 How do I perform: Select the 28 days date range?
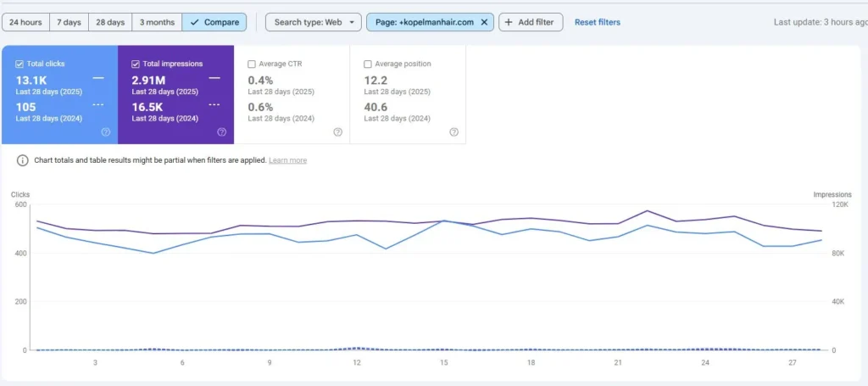(x=110, y=22)
